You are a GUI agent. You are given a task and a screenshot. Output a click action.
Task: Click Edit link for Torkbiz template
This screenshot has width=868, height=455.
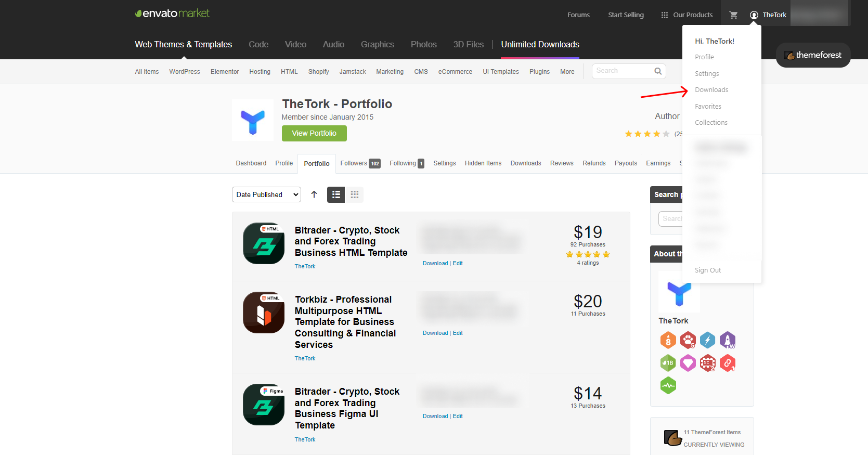coord(458,333)
